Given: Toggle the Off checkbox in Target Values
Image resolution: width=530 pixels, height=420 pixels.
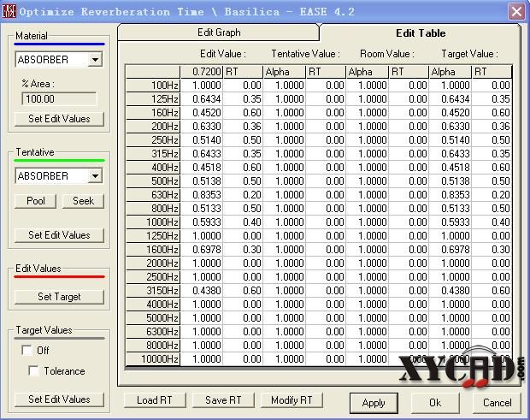Looking at the screenshot, I should click(26, 350).
